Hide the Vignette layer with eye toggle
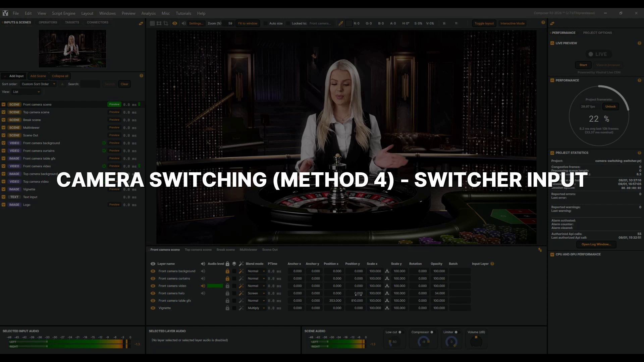This screenshot has height=362, width=644. (x=153, y=308)
